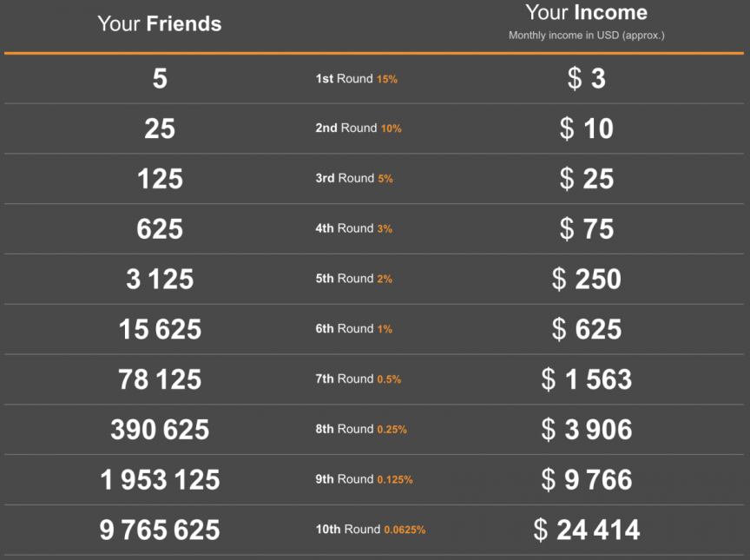This screenshot has height=560, width=750.
Task: Click the 390 625 friends count
Action: click(160, 429)
